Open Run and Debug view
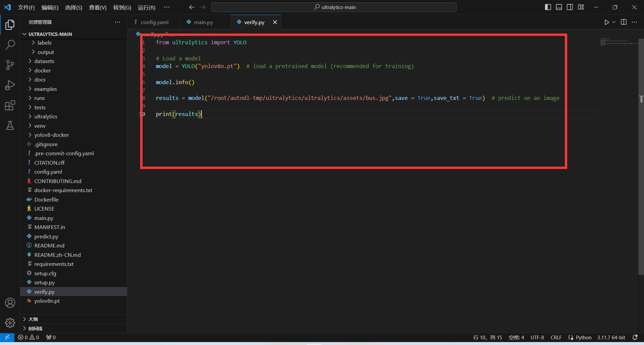The height and width of the screenshot is (345, 644). (x=10, y=85)
